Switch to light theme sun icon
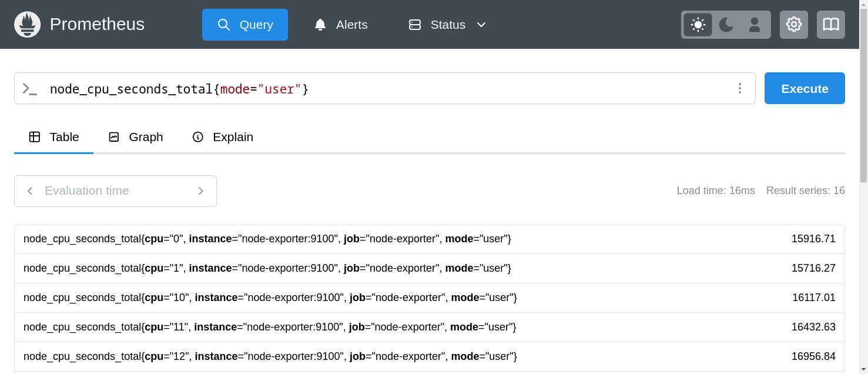Viewport: 868px width, 374px height. coord(698,25)
